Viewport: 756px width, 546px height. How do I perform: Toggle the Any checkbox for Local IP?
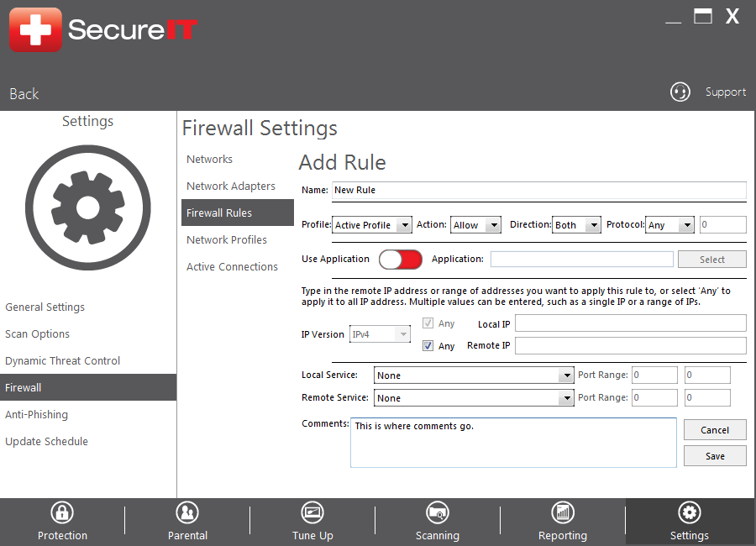coord(428,323)
